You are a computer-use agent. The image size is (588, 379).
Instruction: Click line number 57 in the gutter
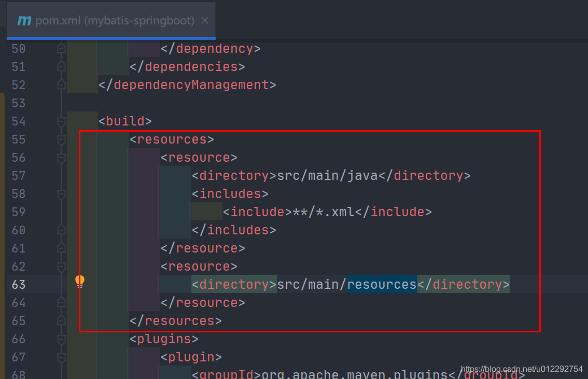click(x=18, y=176)
